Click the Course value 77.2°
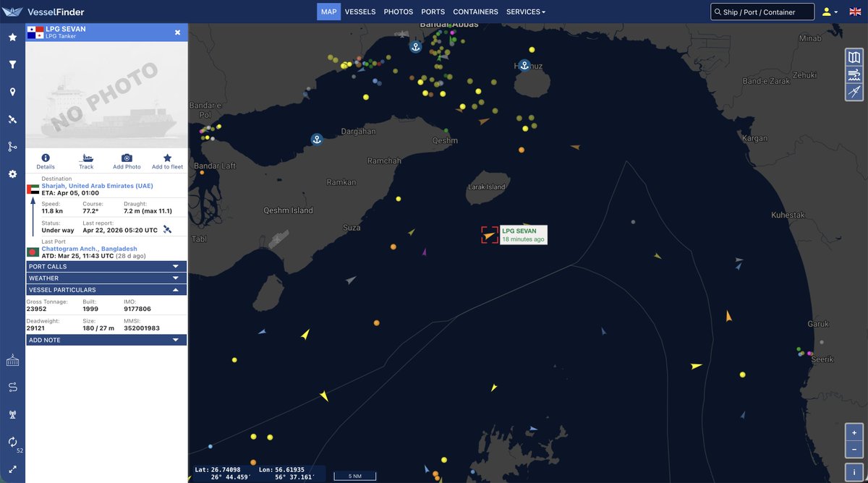This screenshot has width=868, height=483. click(x=92, y=211)
